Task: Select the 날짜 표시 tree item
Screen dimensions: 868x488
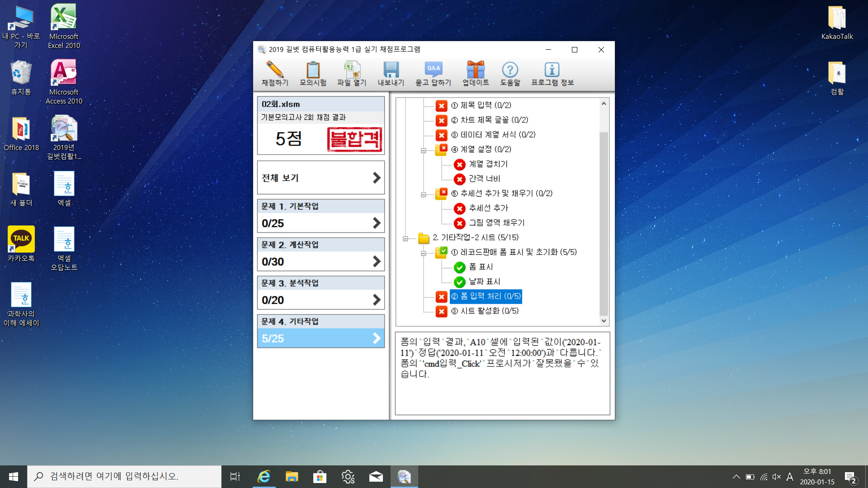Action: click(484, 282)
